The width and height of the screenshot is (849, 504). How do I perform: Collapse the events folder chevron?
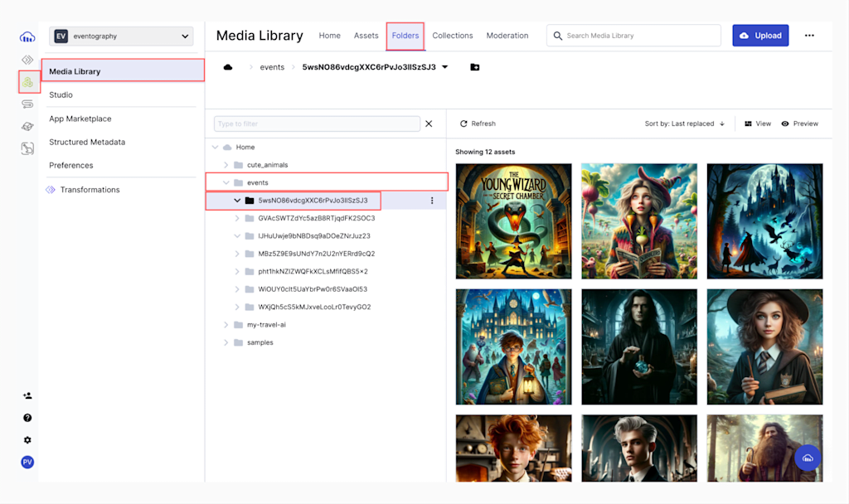click(x=226, y=183)
